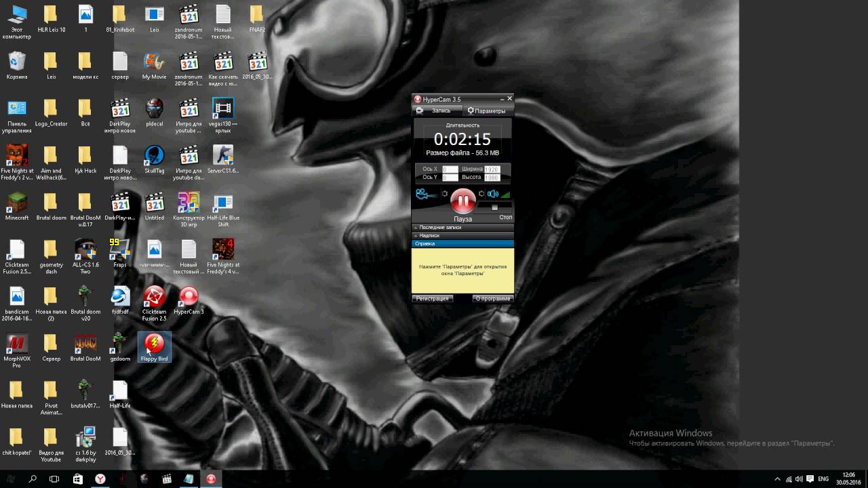Select the gzdoom desktop icon
868x488 pixels.
pyautogui.click(x=120, y=347)
